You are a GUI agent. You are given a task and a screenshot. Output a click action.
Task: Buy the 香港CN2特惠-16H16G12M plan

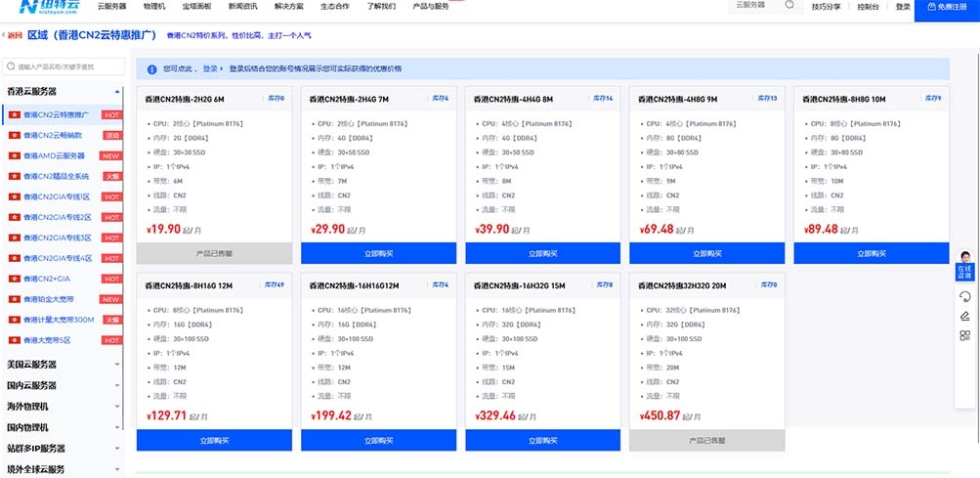click(379, 440)
